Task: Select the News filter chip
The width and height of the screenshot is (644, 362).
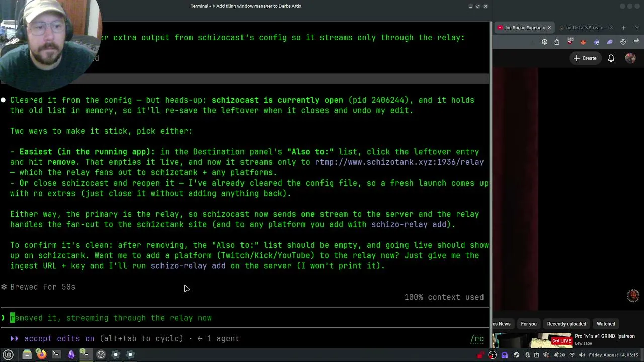Action: (x=503, y=324)
